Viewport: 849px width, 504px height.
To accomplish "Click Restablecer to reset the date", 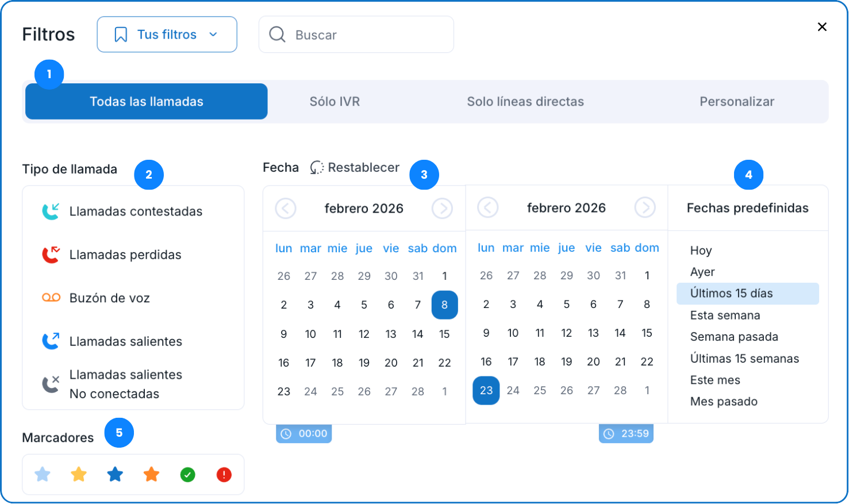I will click(x=355, y=168).
